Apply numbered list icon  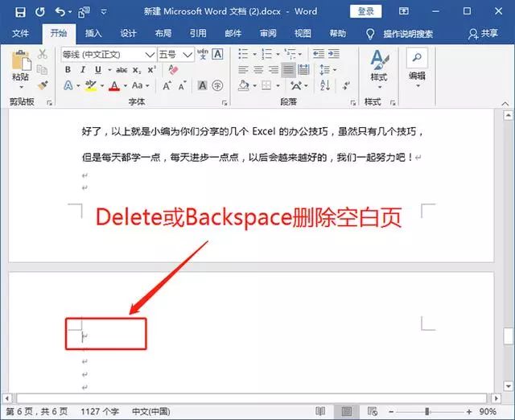pos(266,54)
